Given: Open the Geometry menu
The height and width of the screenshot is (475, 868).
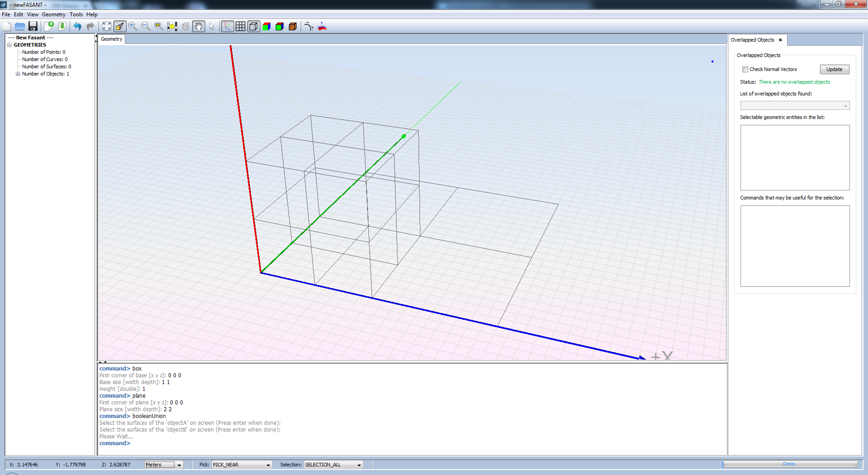Looking at the screenshot, I should (x=54, y=14).
